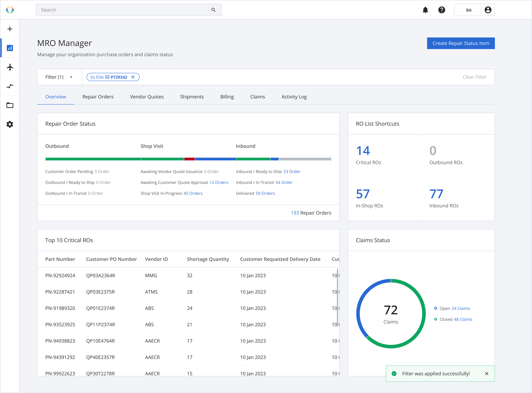
Task: Click the green Outbound status bar
Action: tap(93, 159)
